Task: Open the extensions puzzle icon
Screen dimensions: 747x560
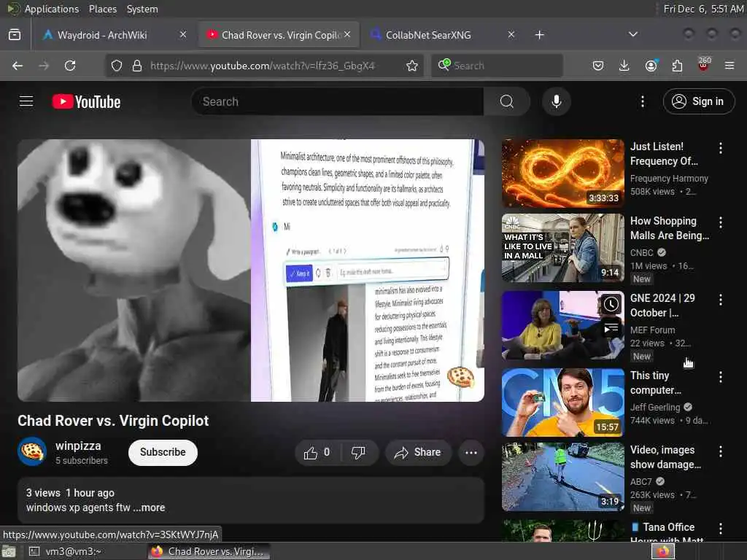Action: click(x=677, y=66)
